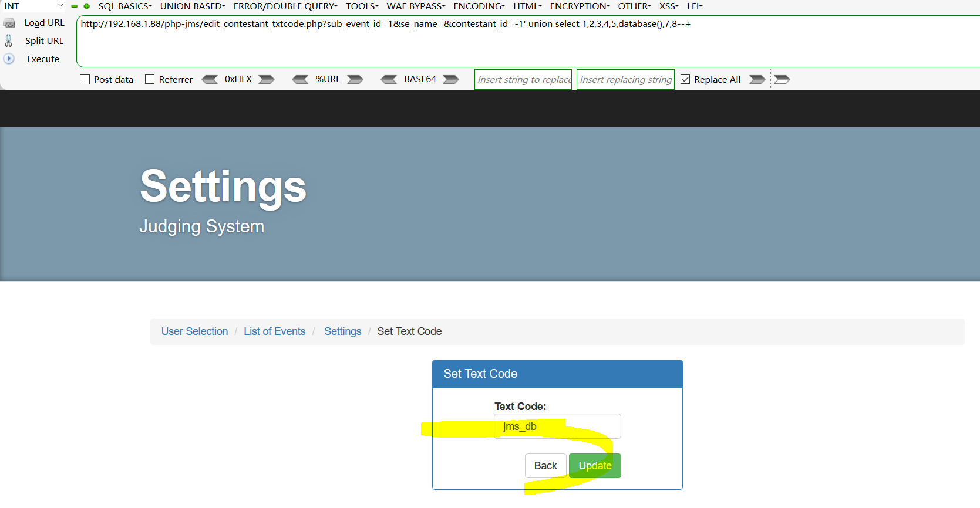The height and width of the screenshot is (508, 980).
Task: Click the Text Code: label
Action: (x=520, y=407)
